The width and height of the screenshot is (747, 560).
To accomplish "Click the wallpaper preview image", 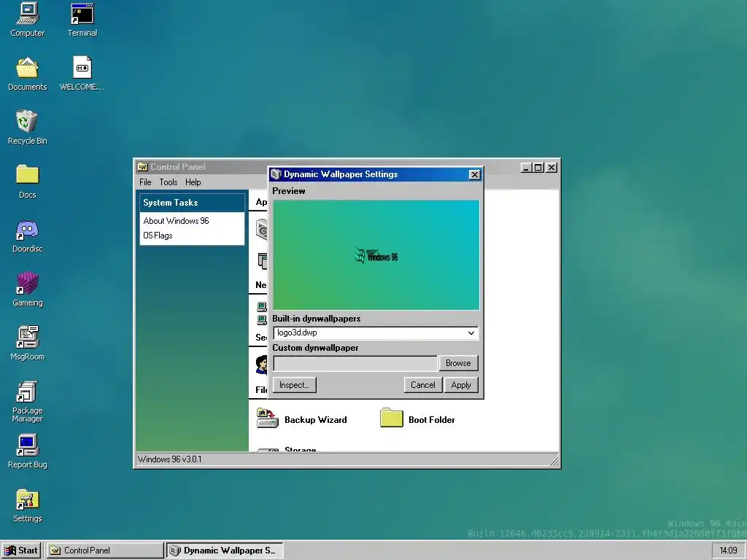I will (x=376, y=255).
